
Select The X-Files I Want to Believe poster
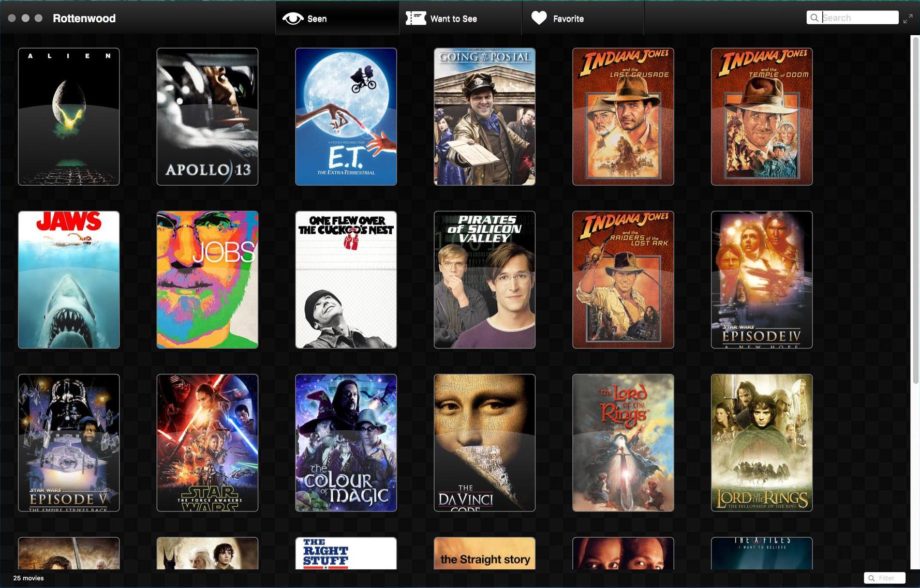762,553
